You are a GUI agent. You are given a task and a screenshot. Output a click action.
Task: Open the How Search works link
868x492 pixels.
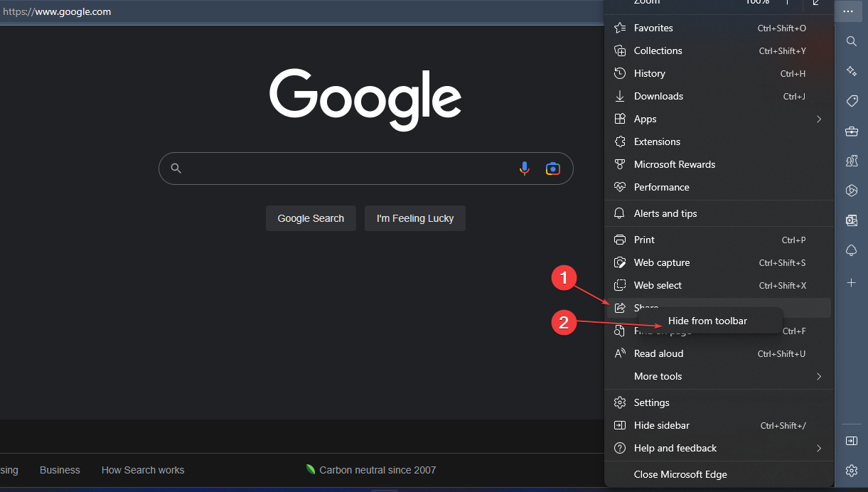[143, 470]
